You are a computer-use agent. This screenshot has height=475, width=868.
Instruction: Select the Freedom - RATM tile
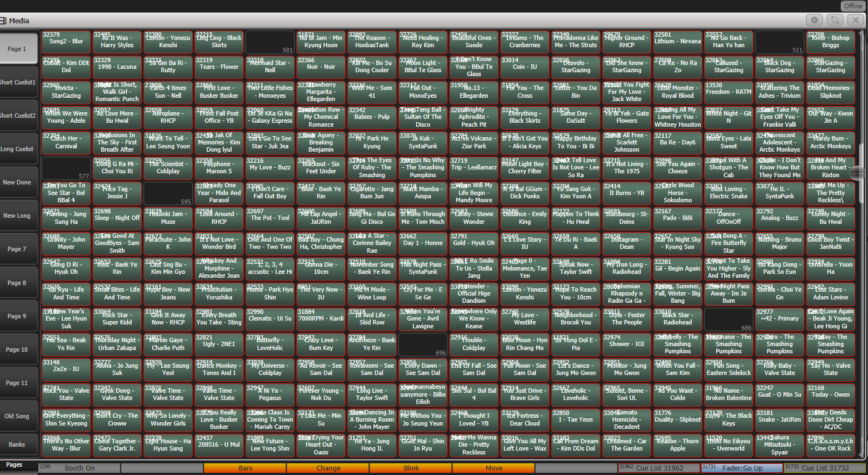click(729, 93)
